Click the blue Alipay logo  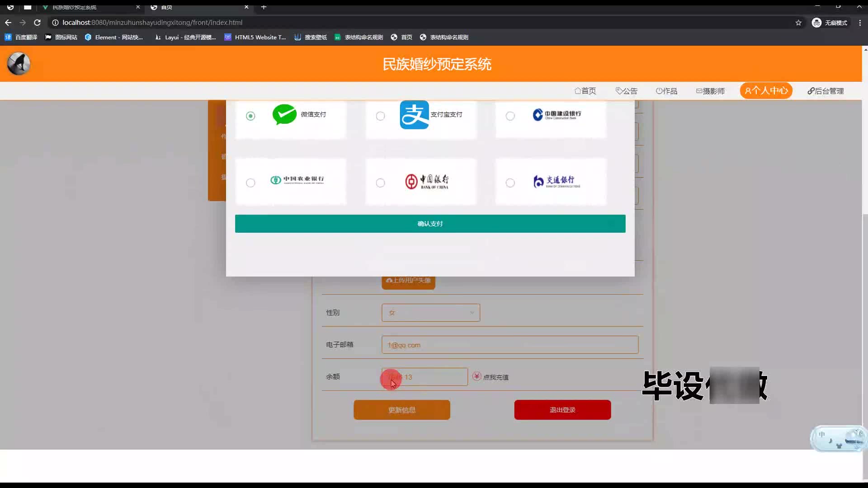pyautogui.click(x=414, y=115)
